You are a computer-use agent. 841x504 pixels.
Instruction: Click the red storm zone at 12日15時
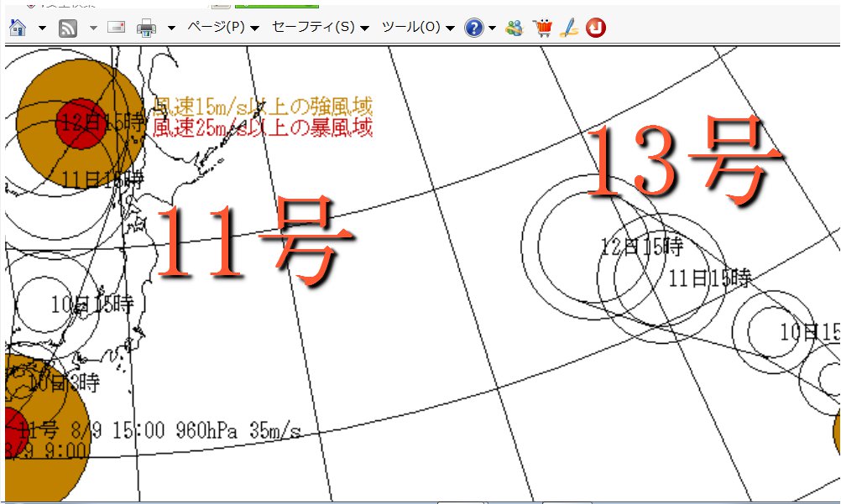(81, 123)
